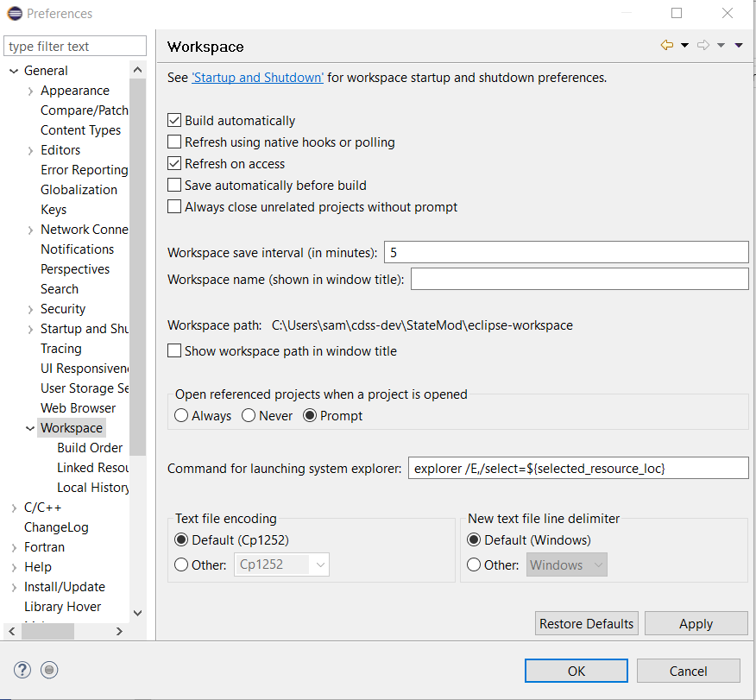
Task: Select Local History under Workspace
Action: pyautogui.click(x=92, y=488)
